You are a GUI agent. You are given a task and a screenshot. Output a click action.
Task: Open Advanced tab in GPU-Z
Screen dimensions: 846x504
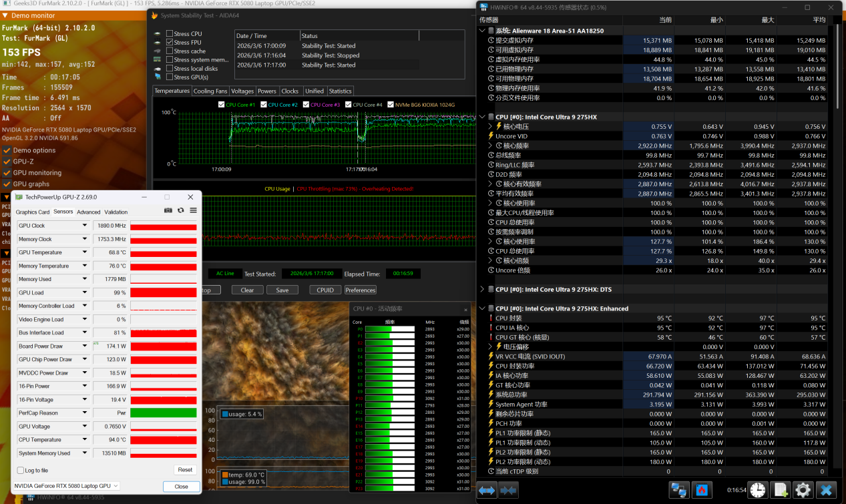click(88, 212)
